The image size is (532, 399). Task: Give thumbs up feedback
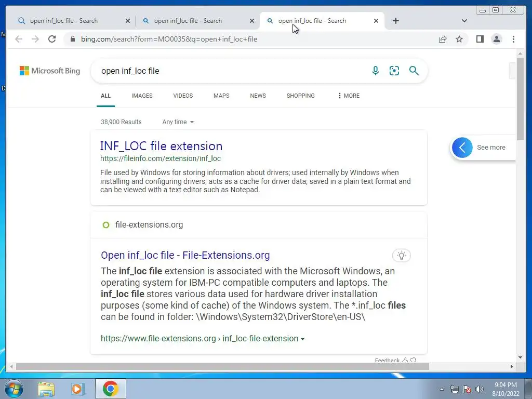point(405,361)
